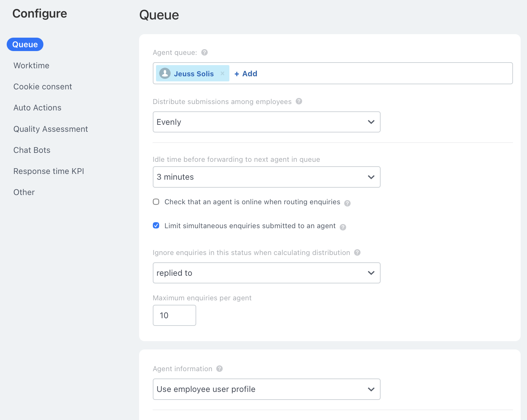Open Response time KPI settings
This screenshot has height=420, width=527.
click(x=48, y=171)
